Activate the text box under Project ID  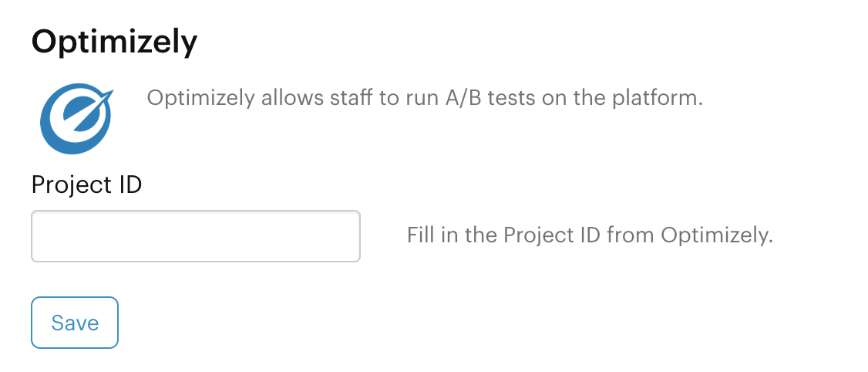click(x=195, y=236)
